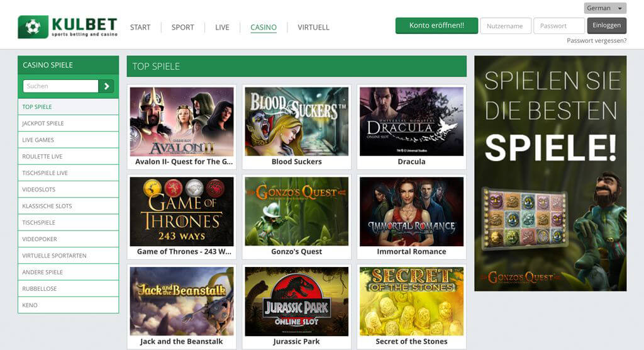Switch to the LIVE section
The width and height of the screenshot is (644, 350).
tap(222, 28)
